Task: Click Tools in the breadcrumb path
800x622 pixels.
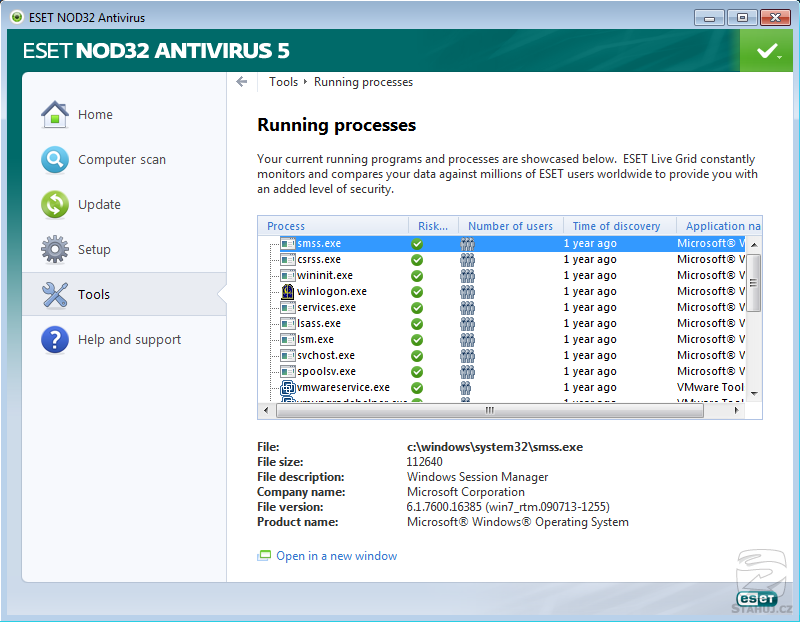Action: tap(284, 82)
